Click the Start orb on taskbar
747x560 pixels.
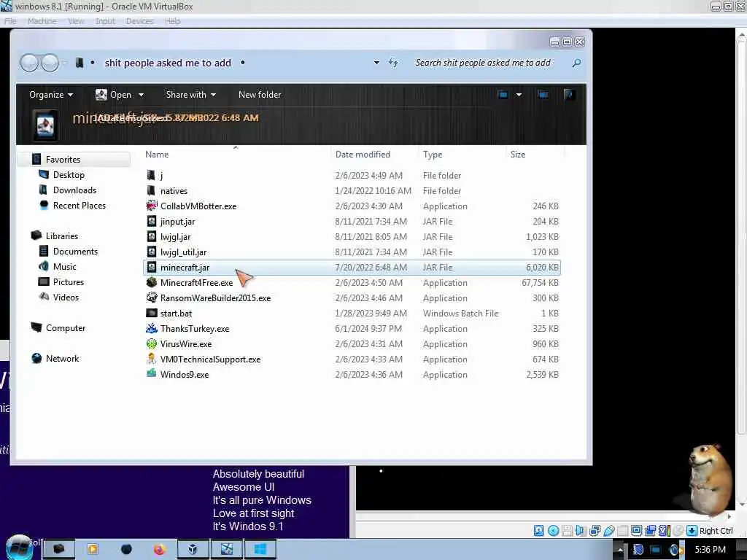click(20, 547)
